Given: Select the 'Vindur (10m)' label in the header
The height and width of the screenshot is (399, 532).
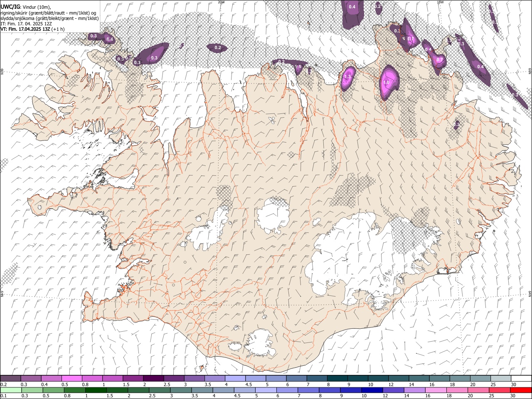Looking at the screenshot, I should pyautogui.click(x=36, y=7).
